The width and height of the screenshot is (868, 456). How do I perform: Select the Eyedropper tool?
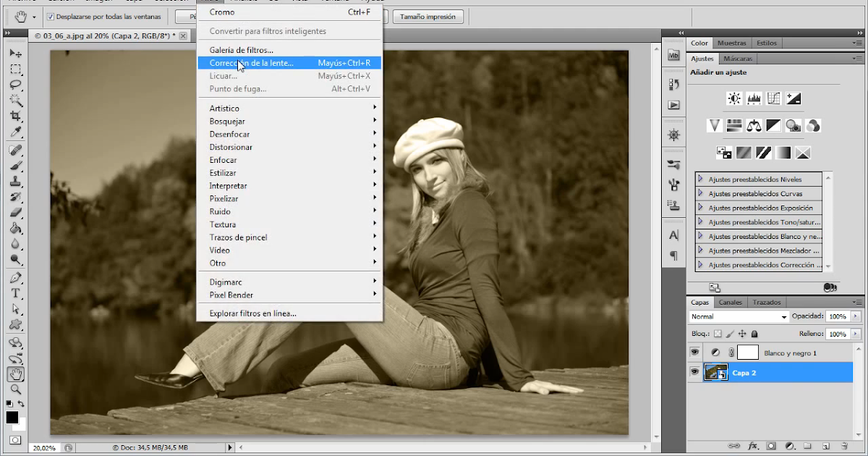pos(15,132)
